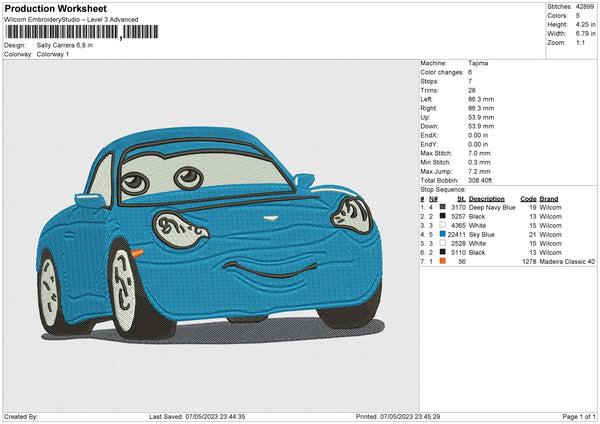The image size is (600, 424).
Task: Select the orange Madeira Classic 40 swatch
Action: [443, 261]
